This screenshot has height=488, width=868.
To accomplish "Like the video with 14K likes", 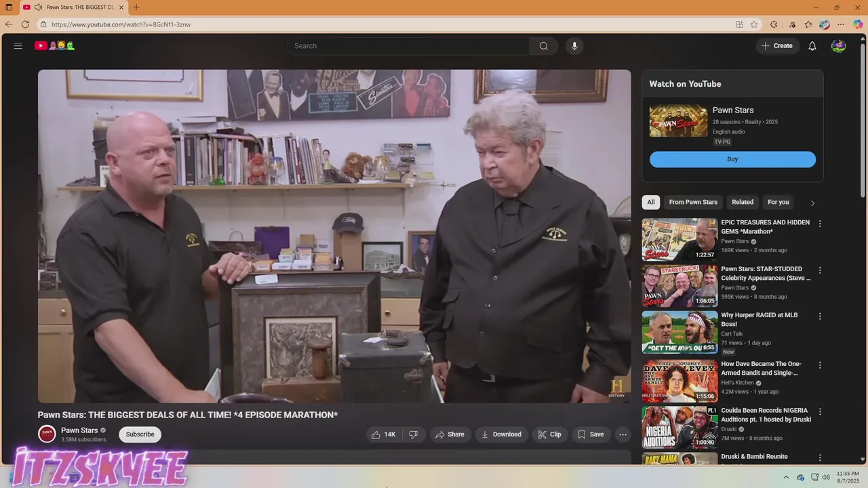I will (x=384, y=434).
